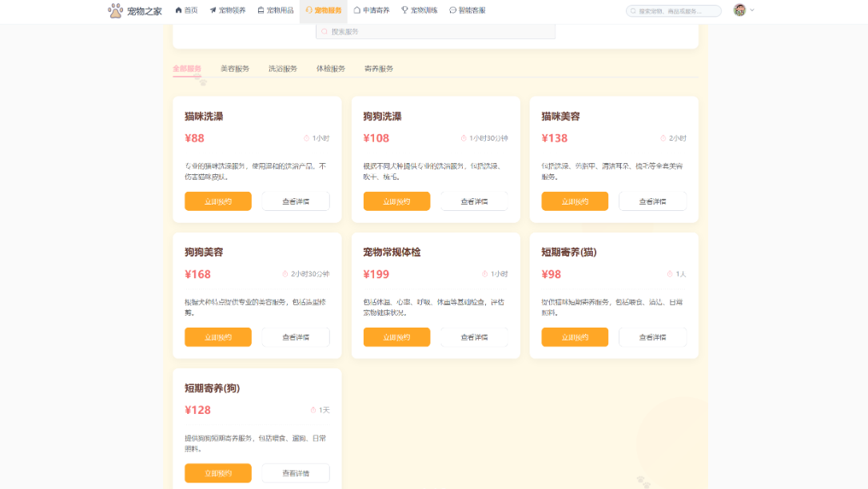Image resolution: width=868 pixels, height=489 pixels.
Task: Click the top-right global search field
Action: 674,10
